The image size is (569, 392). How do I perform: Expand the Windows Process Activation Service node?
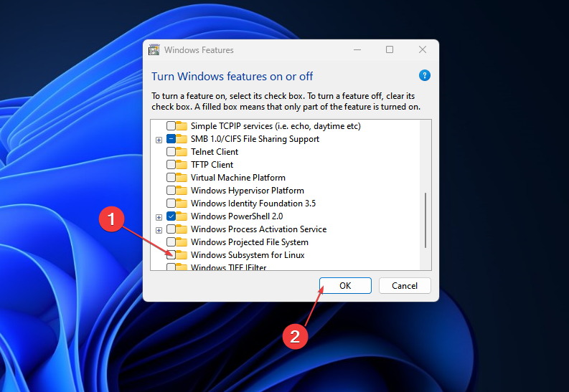click(x=159, y=230)
